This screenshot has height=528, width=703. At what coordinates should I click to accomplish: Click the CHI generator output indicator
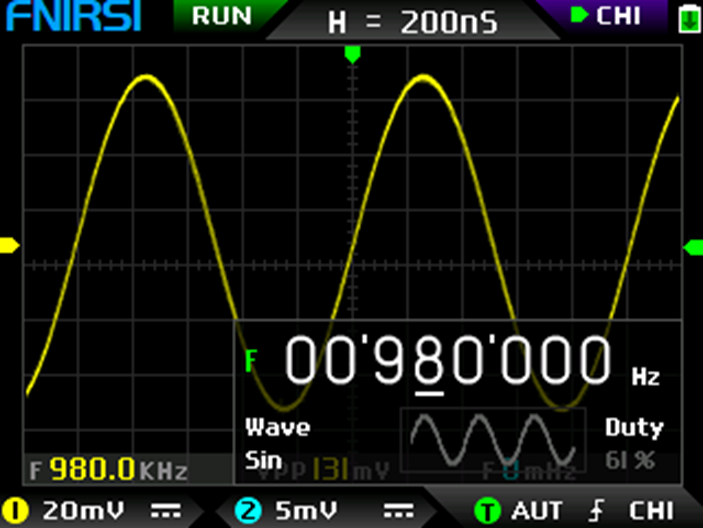607,16
